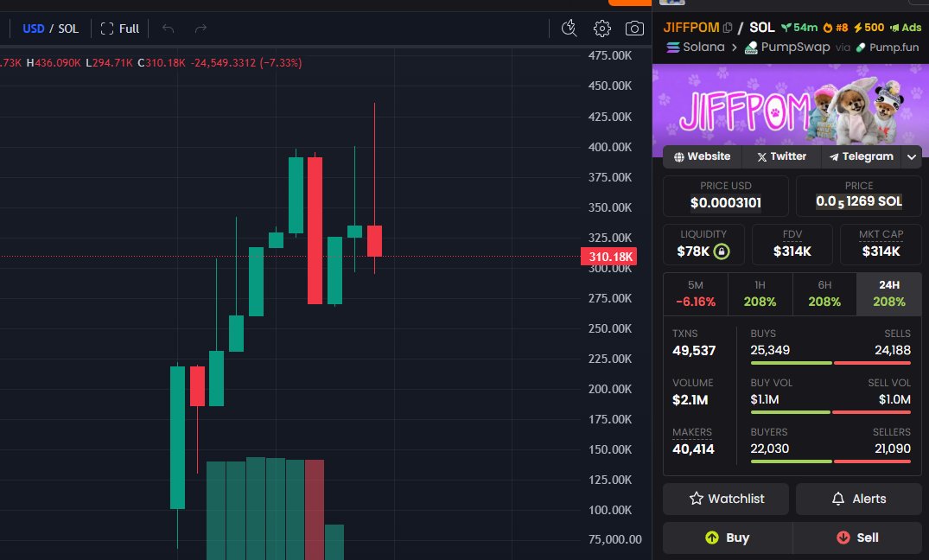Select the 24H timeframe tab

click(888, 294)
